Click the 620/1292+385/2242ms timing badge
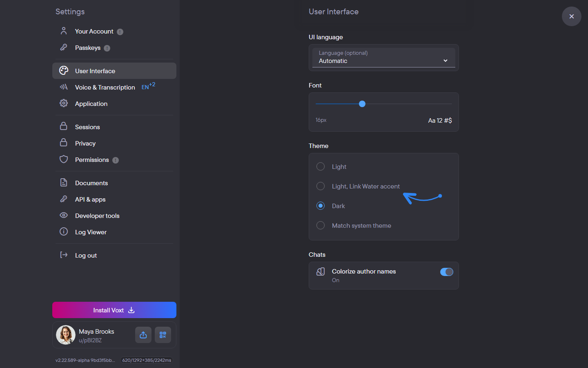Image resolution: width=588 pixels, height=368 pixels. 147,360
